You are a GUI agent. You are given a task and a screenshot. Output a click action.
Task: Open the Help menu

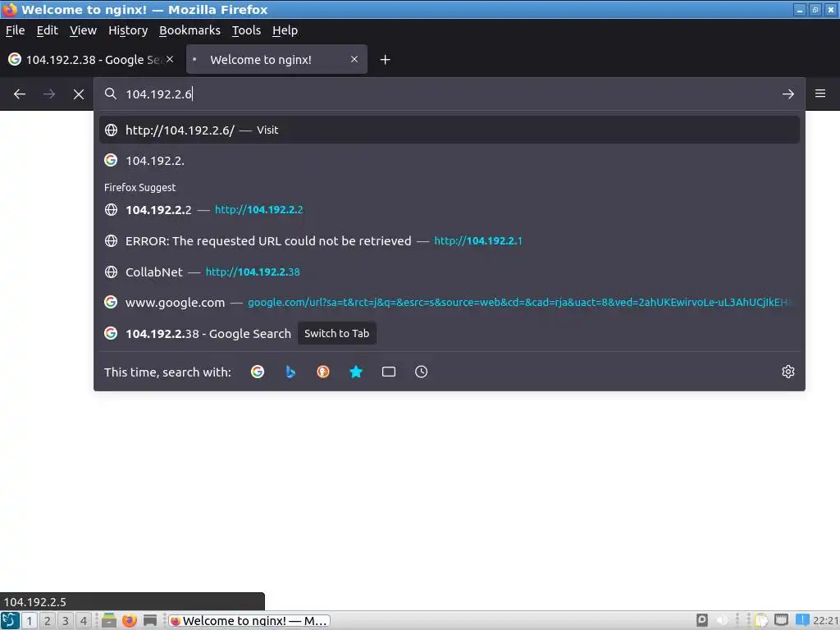(285, 30)
